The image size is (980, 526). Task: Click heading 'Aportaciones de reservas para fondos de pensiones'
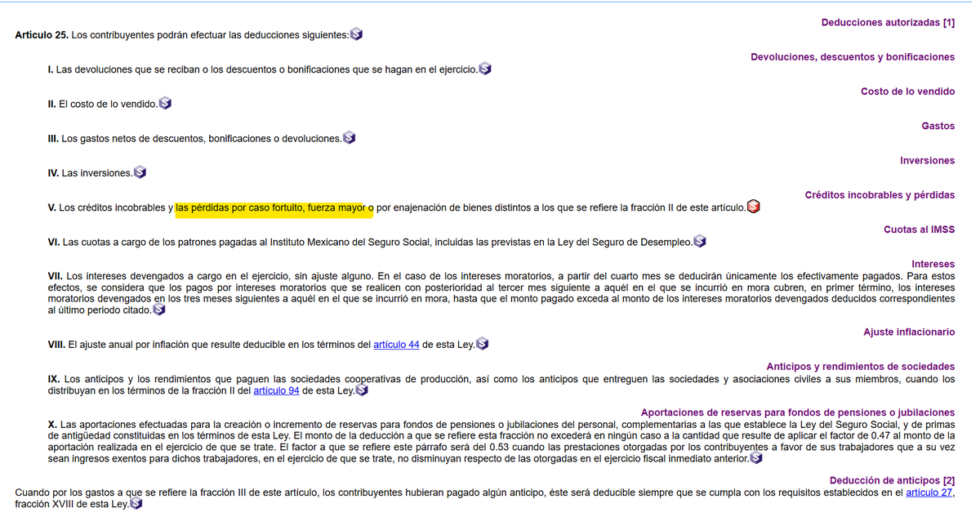798,412
